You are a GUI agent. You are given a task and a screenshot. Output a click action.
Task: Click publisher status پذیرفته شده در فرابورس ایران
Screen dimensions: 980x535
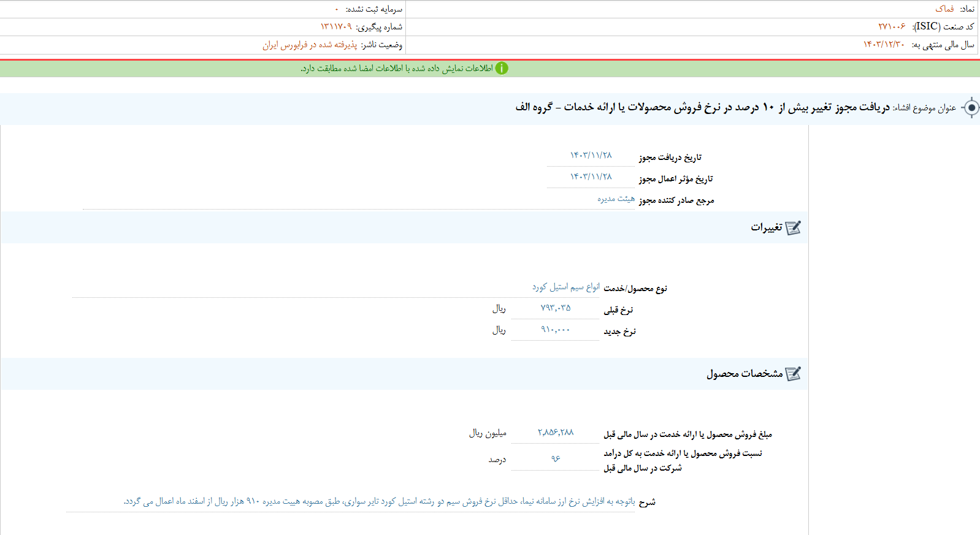click(310, 45)
